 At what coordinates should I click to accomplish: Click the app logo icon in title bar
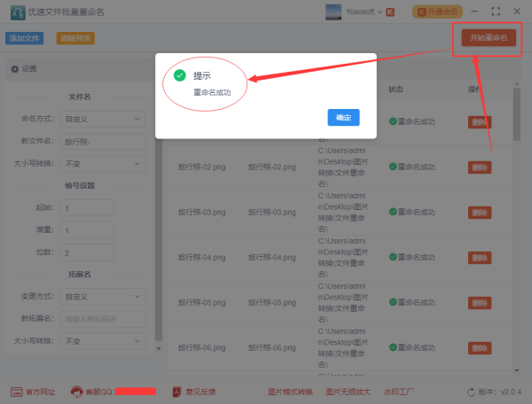click(x=18, y=13)
